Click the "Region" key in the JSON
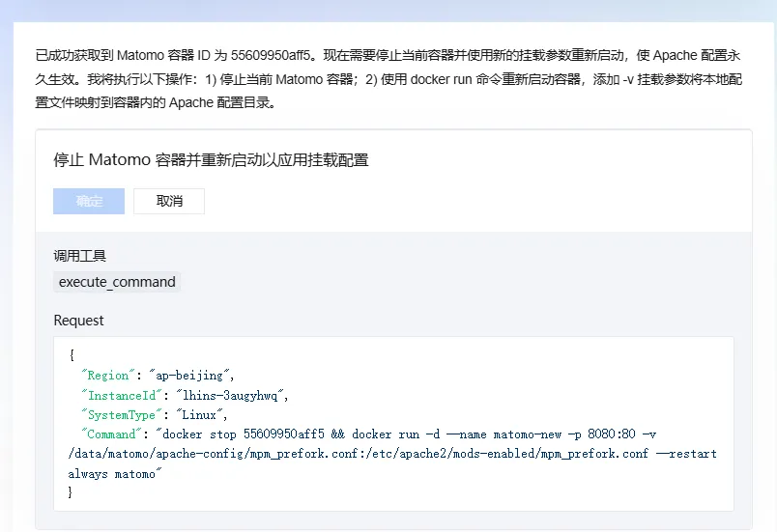777x532 pixels. point(108,376)
